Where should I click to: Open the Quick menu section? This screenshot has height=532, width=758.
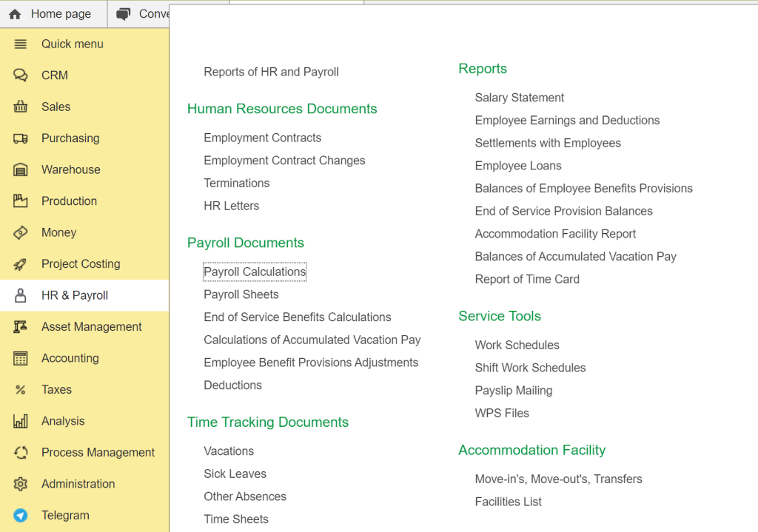(84, 44)
